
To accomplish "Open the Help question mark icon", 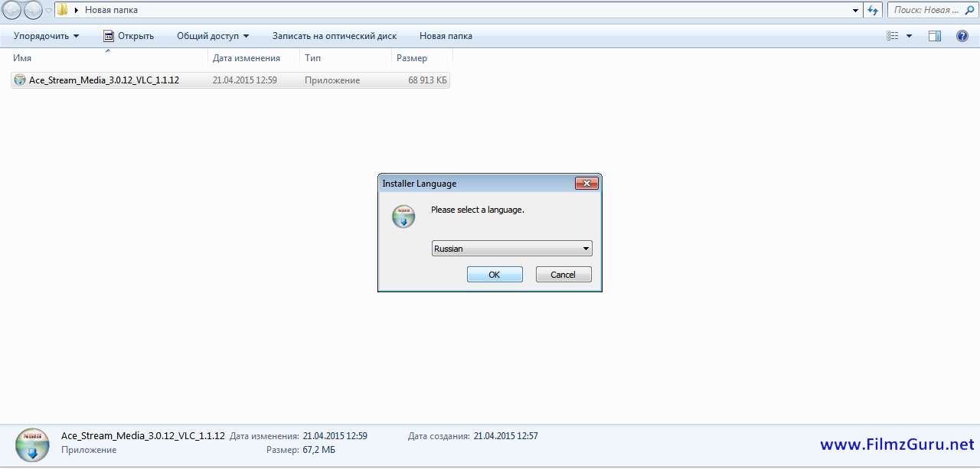I will pos(962,36).
